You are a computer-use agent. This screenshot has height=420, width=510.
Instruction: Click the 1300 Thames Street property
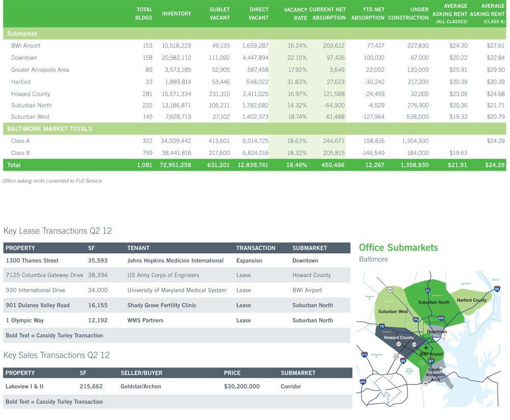pos(32,260)
